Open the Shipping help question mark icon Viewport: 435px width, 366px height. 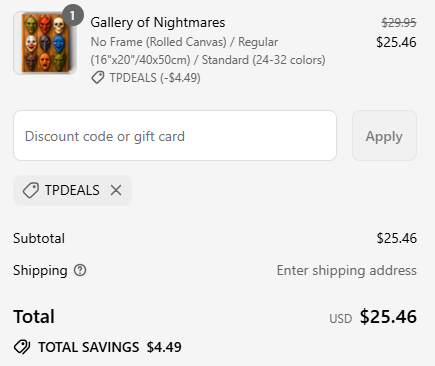[80, 270]
